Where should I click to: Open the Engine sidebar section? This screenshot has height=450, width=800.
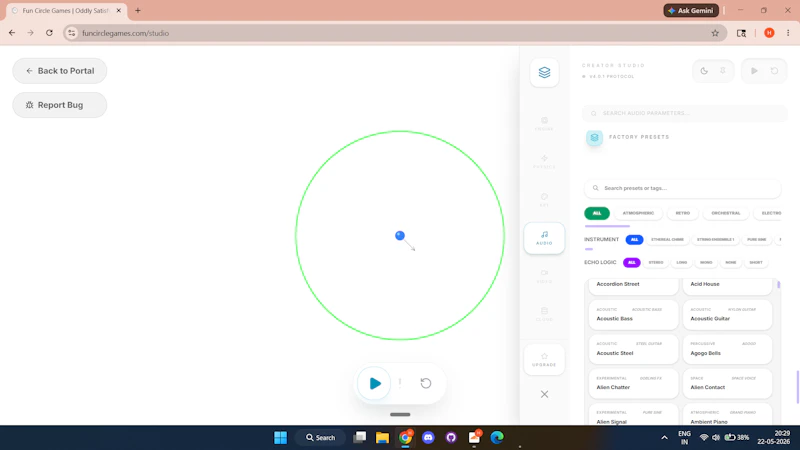point(544,124)
